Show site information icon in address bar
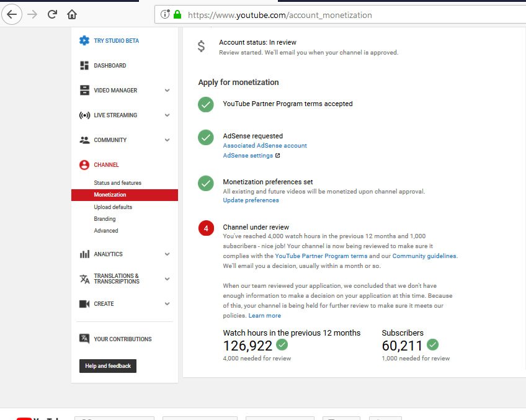Screen dimensions: 526x420 [x=165, y=14]
